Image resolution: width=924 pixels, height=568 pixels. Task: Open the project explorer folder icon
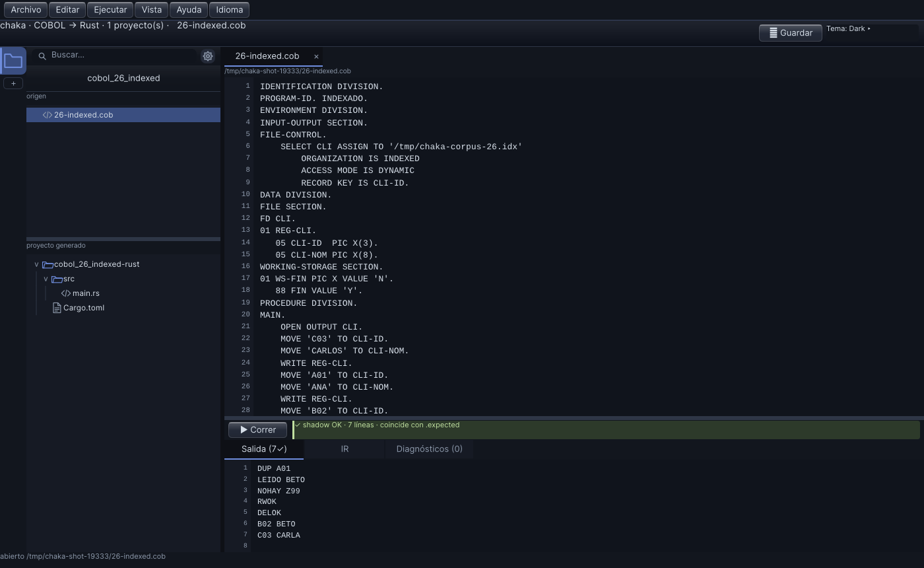pyautogui.click(x=13, y=61)
